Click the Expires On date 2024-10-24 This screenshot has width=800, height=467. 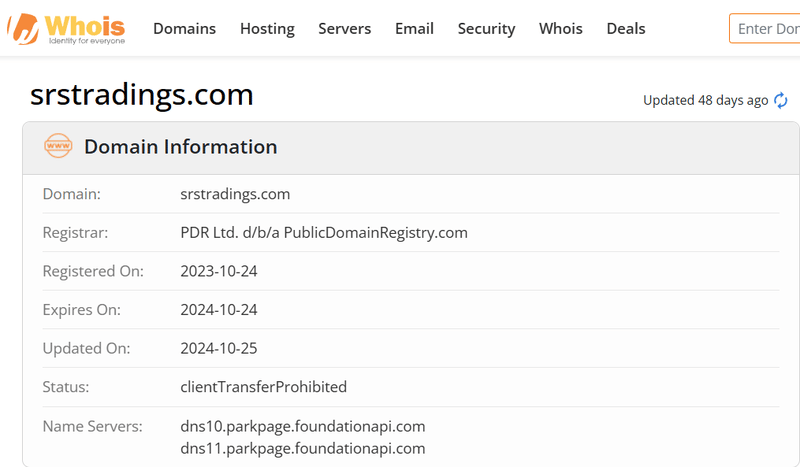[218, 310]
